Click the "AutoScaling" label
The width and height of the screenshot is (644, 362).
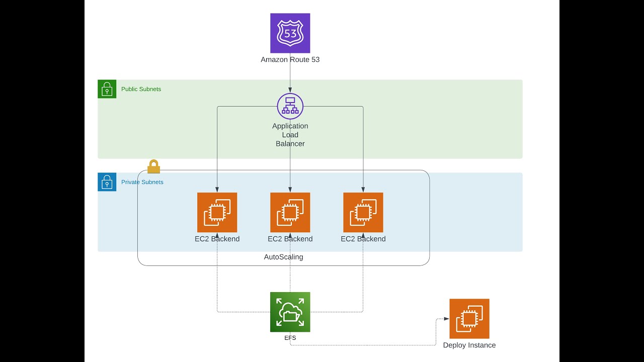click(284, 257)
